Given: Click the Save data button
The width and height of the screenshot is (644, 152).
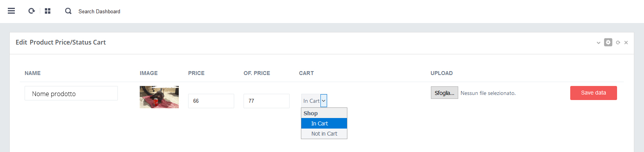Looking at the screenshot, I should click(593, 93).
